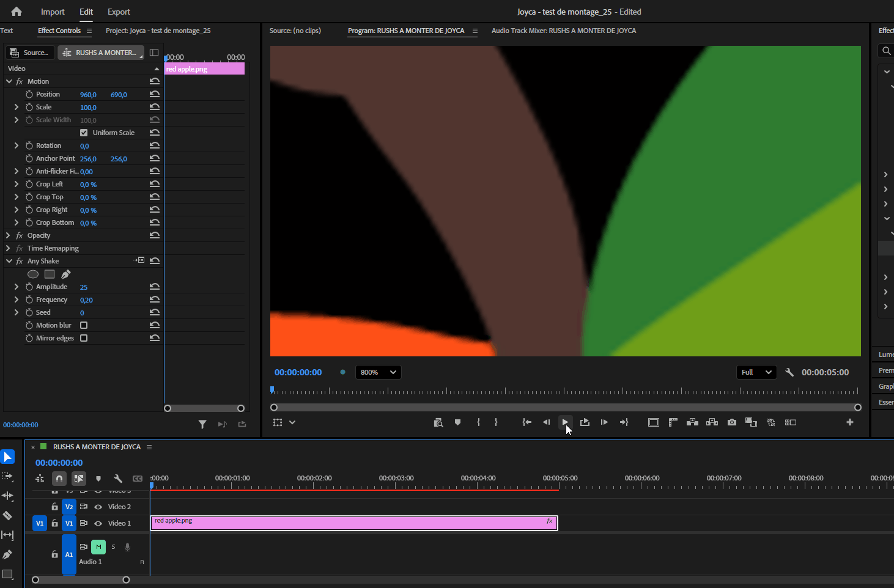Viewport: 894px width, 588px height.
Task: Collapse the Motion effect group
Action: point(9,81)
